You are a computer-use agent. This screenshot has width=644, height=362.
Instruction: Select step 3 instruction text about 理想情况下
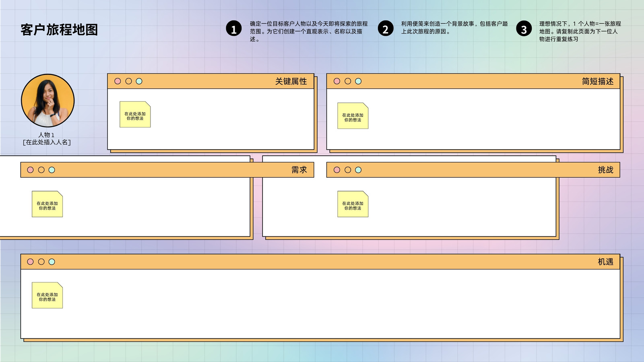pyautogui.click(x=580, y=31)
